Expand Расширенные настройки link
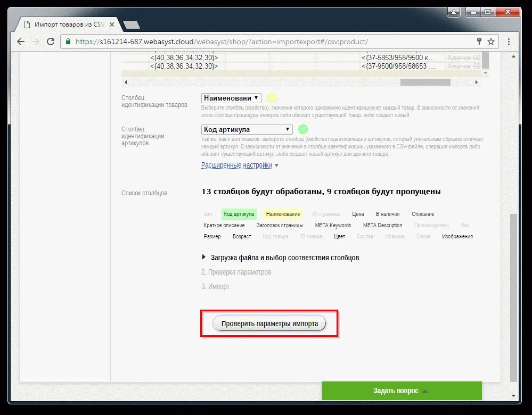 click(x=236, y=165)
